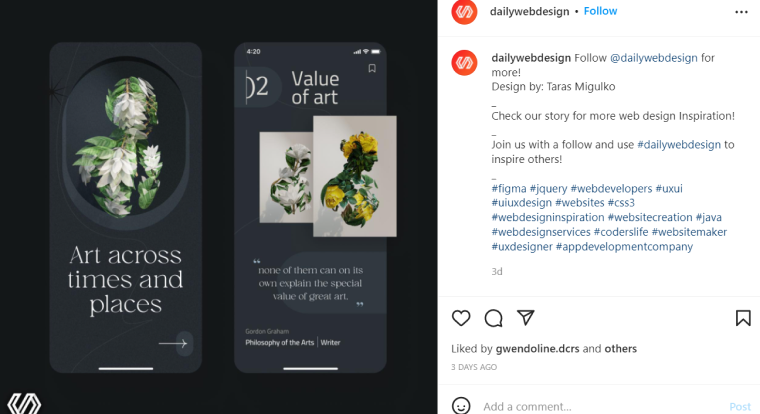760x414 pixels.
Task: Save post with the bookmark icon
Action: pyautogui.click(x=743, y=318)
